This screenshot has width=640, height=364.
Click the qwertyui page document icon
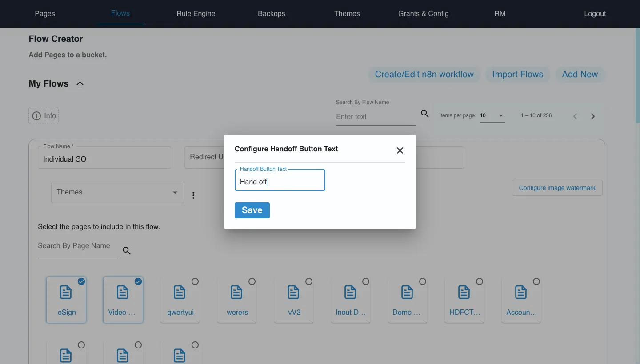tap(180, 292)
